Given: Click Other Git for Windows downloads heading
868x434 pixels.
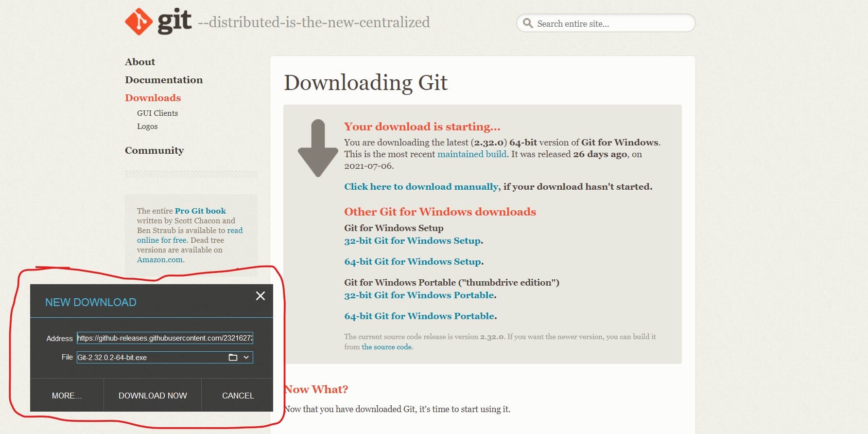Looking at the screenshot, I should coord(440,212).
